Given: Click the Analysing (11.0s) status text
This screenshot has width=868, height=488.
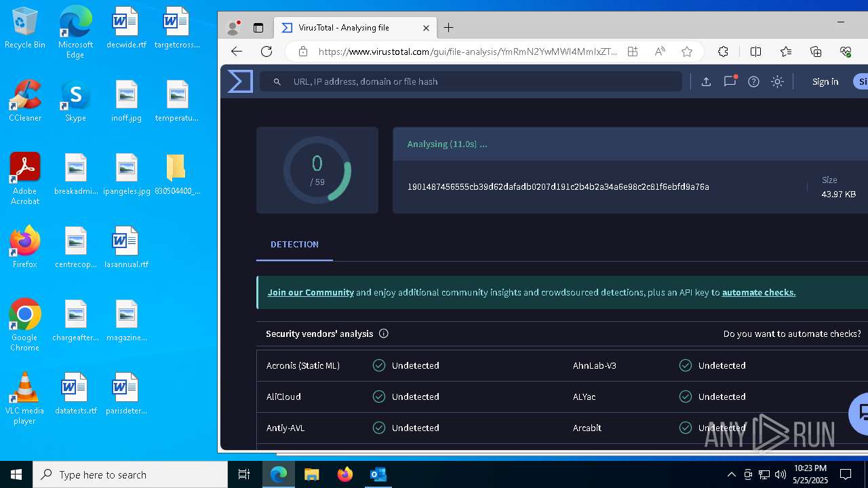Looking at the screenshot, I should [447, 144].
